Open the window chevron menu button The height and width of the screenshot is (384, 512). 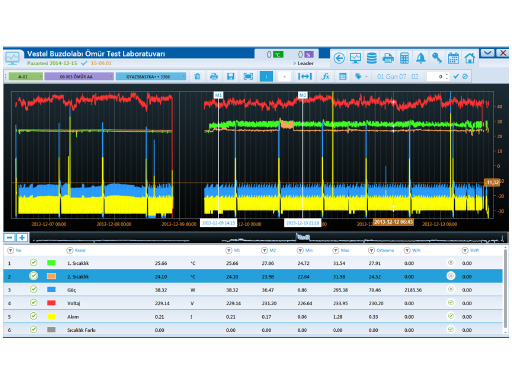click(487, 53)
